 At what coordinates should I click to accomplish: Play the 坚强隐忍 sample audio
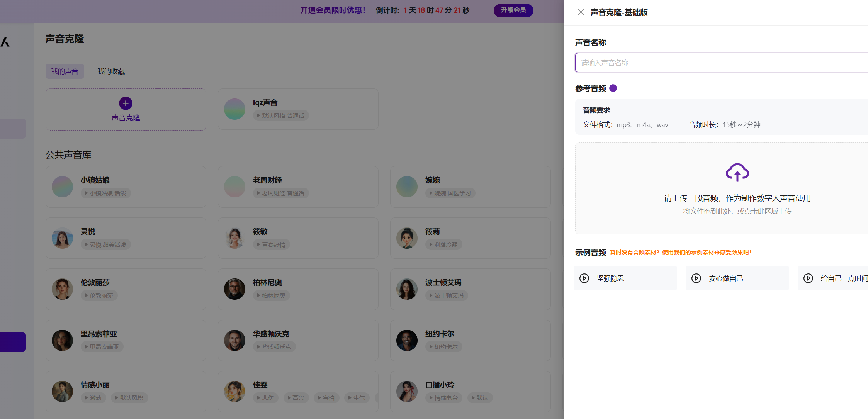pos(584,278)
